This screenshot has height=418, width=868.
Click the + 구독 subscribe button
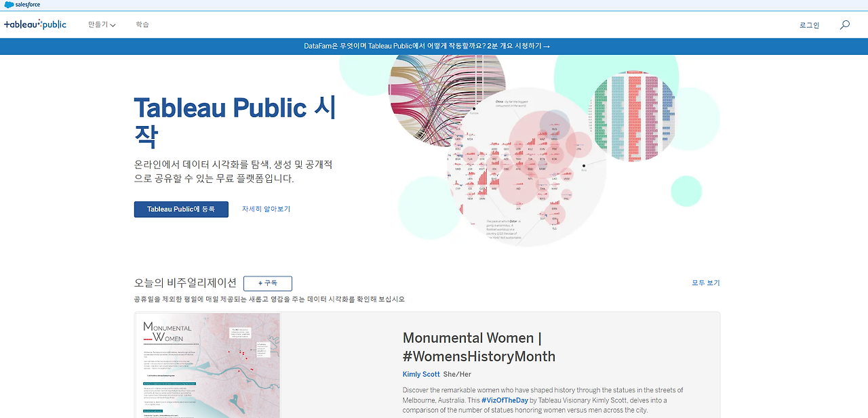(x=268, y=283)
